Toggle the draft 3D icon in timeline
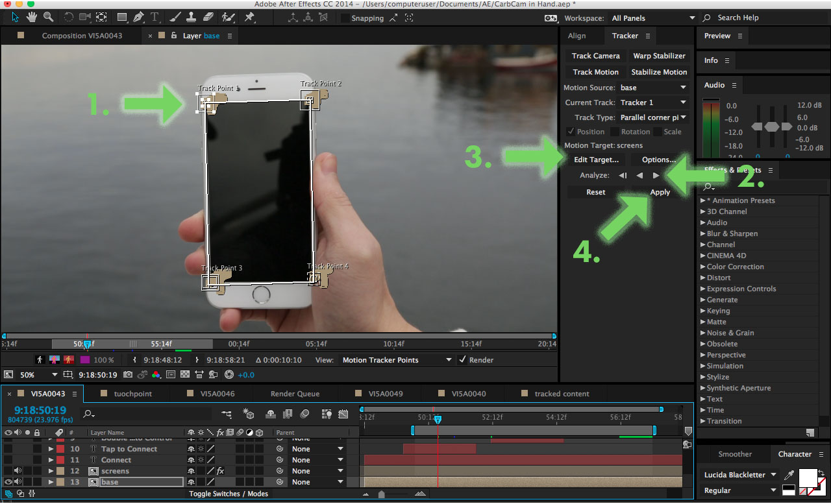 (x=249, y=413)
